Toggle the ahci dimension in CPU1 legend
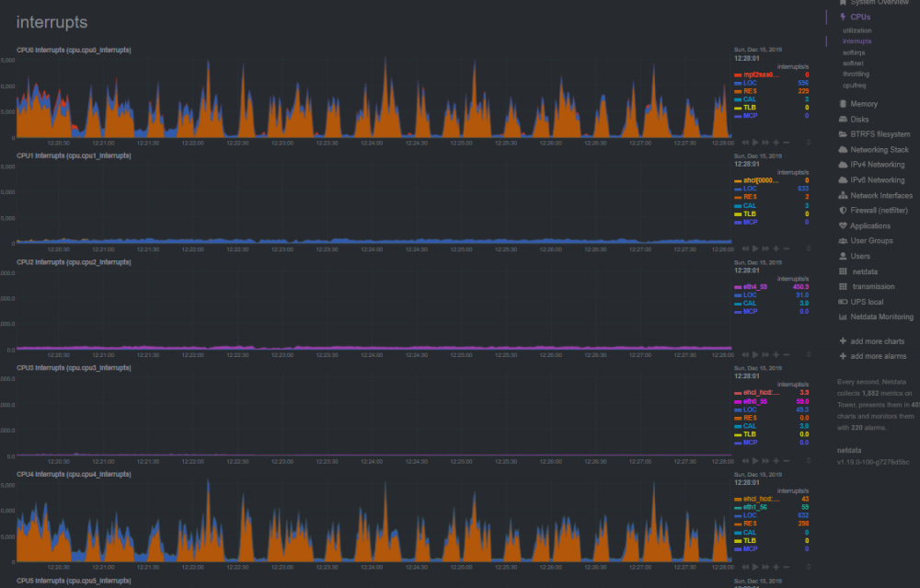920x588 pixels. (761, 180)
